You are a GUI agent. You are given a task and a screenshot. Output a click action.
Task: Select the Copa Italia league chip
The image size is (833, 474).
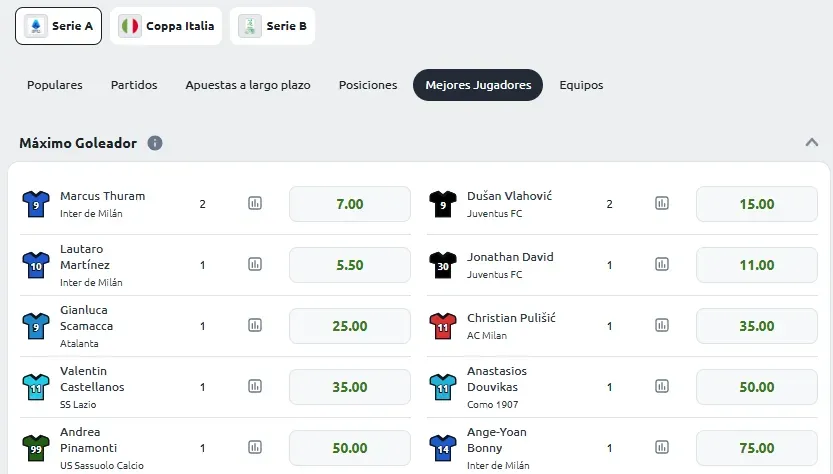[166, 26]
